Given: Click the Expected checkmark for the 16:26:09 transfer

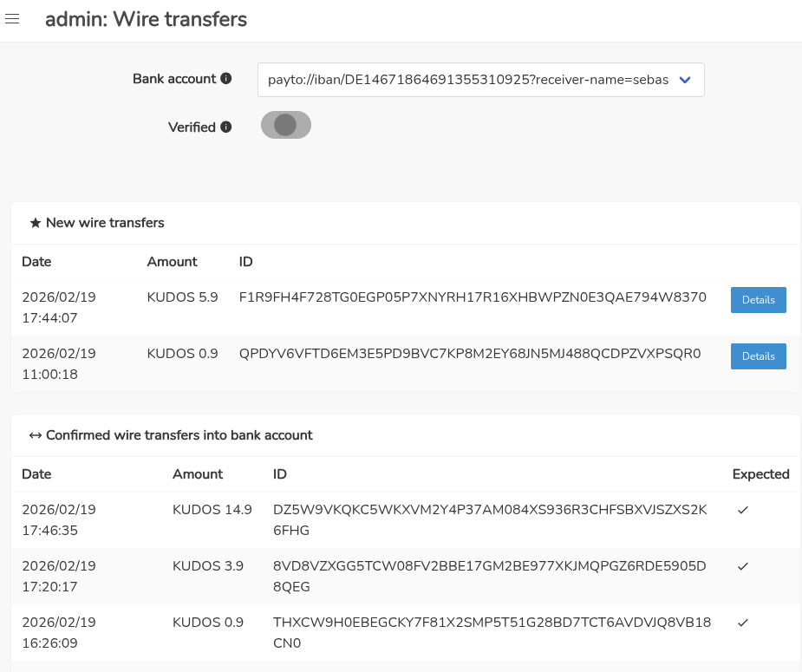Looking at the screenshot, I should pos(742,623).
